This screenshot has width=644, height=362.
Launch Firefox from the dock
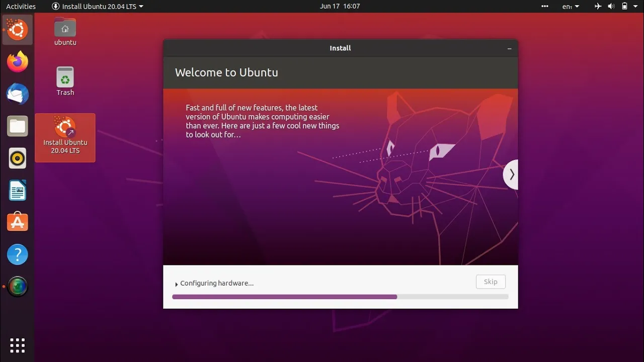(x=18, y=62)
